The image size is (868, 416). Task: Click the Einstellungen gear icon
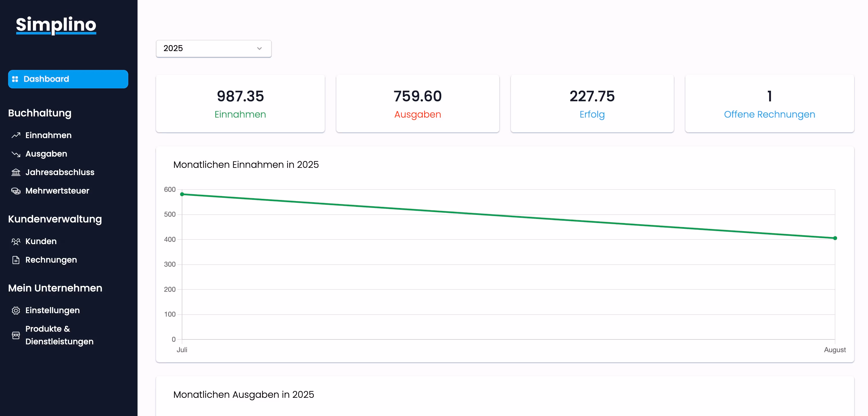click(x=16, y=310)
